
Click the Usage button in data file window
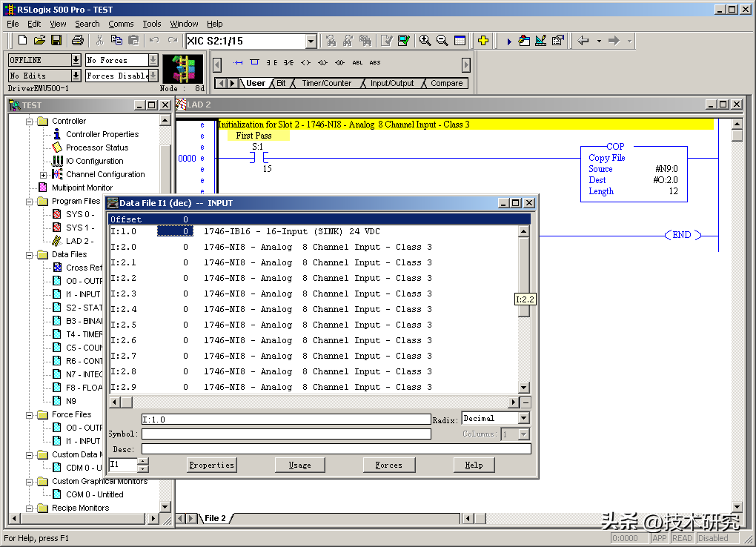299,465
